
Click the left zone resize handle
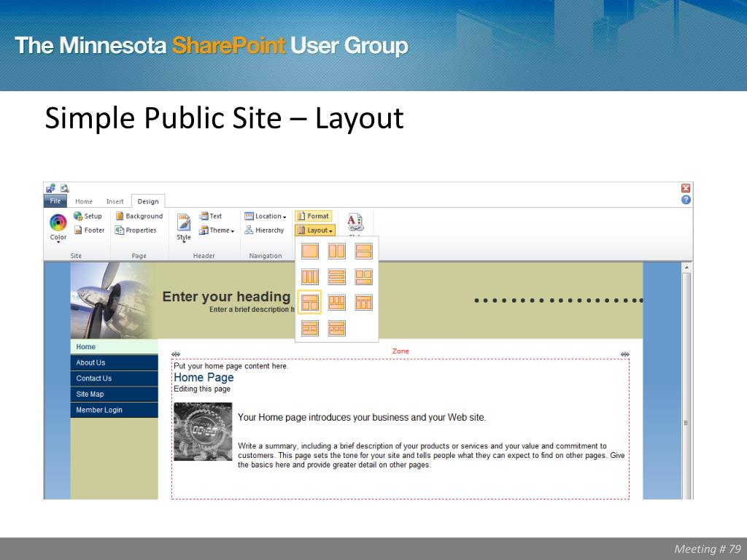(x=176, y=354)
